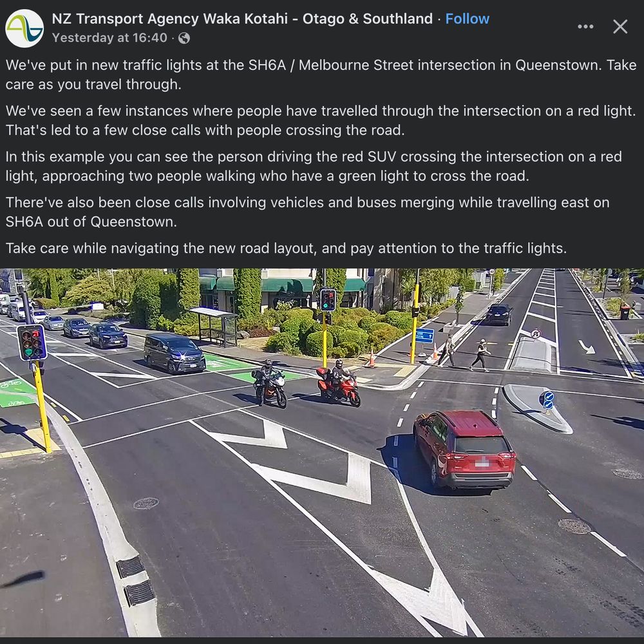Click the globe public audience icon
This screenshot has width=644, height=644.
point(184,38)
